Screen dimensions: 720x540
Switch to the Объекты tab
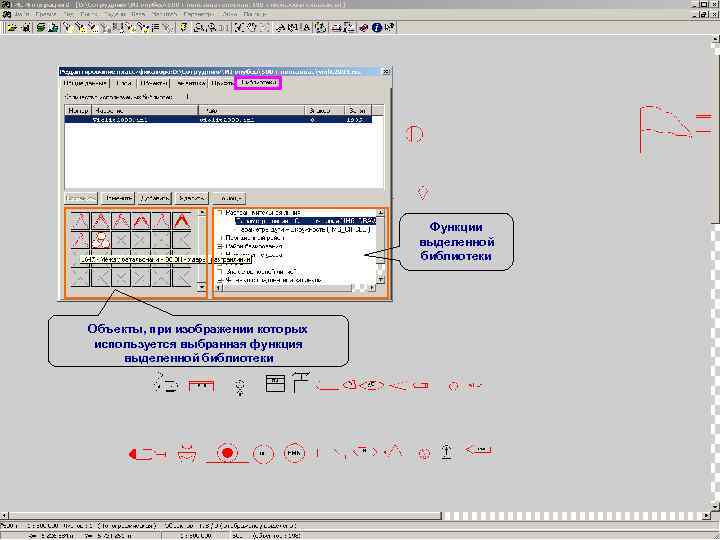point(153,83)
